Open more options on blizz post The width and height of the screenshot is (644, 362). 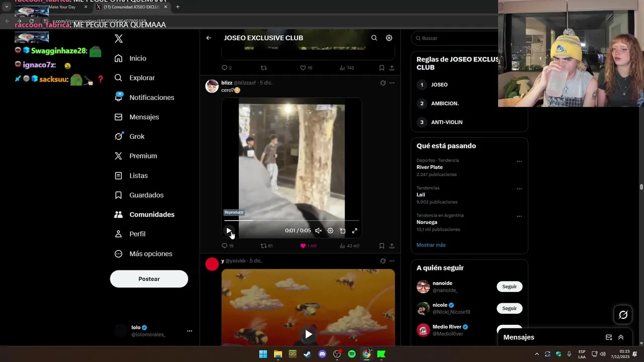(x=392, y=83)
